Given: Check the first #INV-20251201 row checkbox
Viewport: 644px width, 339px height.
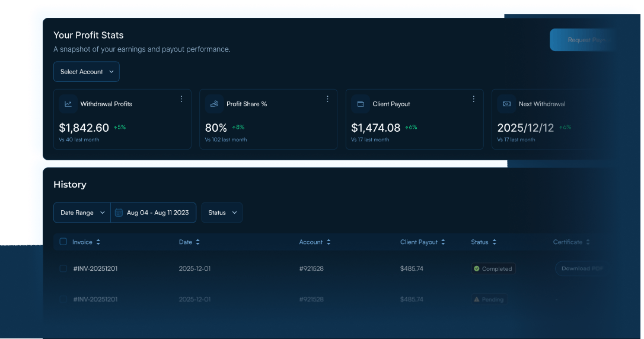Looking at the screenshot, I should point(63,268).
